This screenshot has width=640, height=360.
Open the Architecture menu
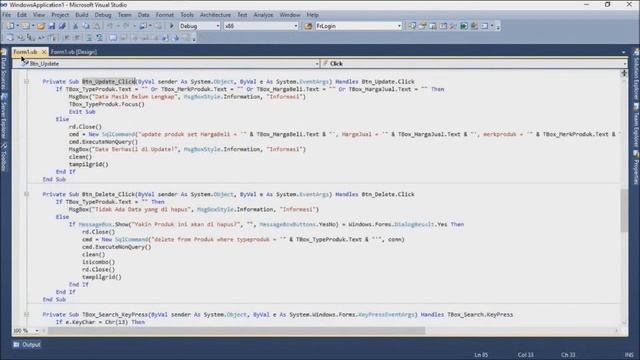pyautogui.click(x=215, y=15)
